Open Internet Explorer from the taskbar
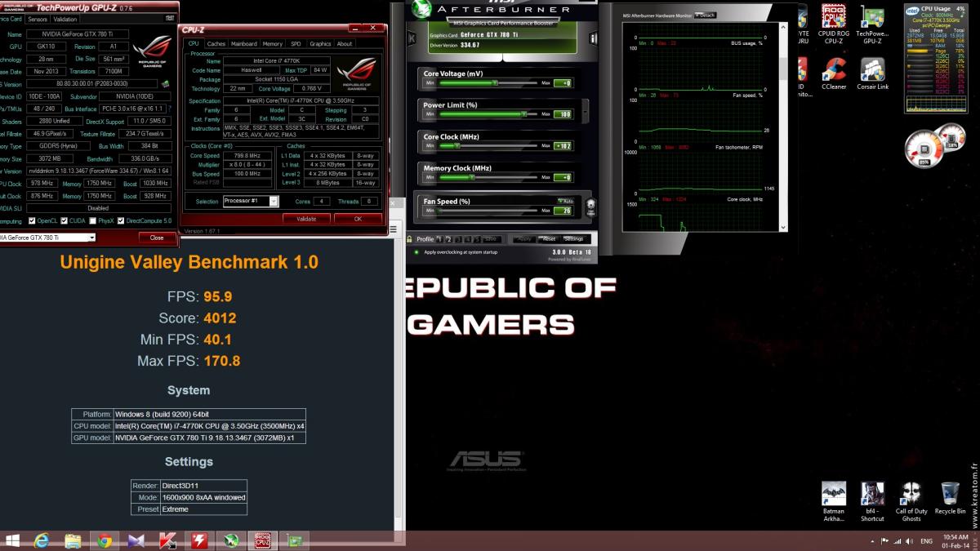Viewport: 980px width, 551px height. pos(42,540)
